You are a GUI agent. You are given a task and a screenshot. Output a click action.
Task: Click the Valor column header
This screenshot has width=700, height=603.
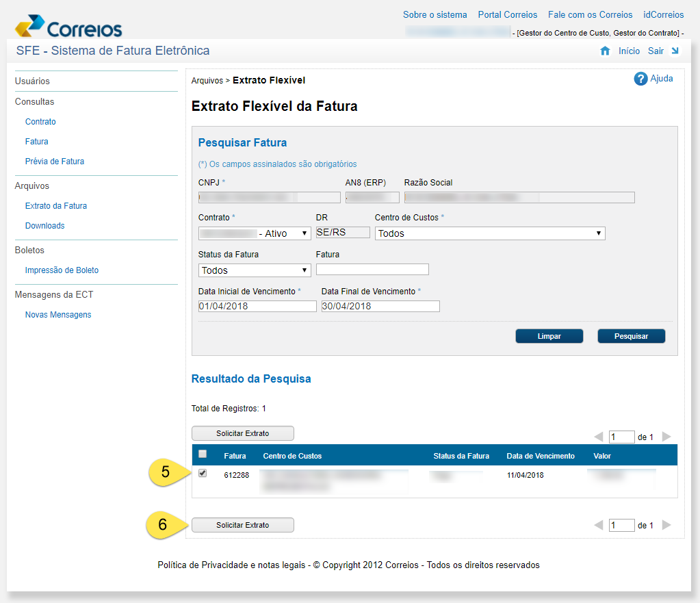click(601, 456)
